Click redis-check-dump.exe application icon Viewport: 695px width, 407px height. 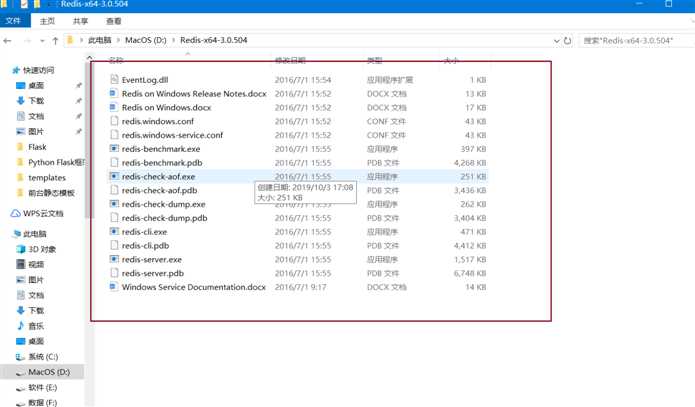click(114, 204)
